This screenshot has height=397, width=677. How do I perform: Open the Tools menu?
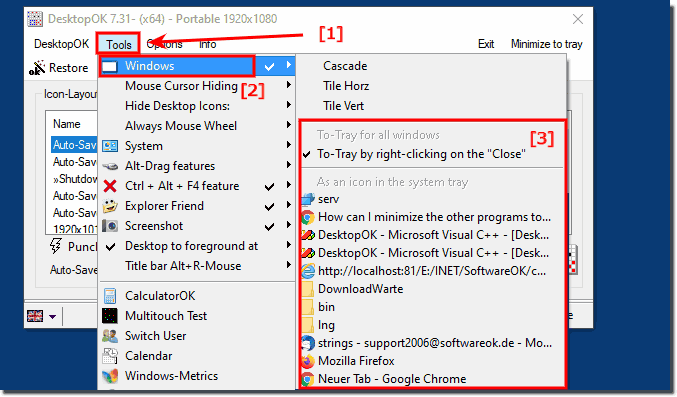click(118, 44)
